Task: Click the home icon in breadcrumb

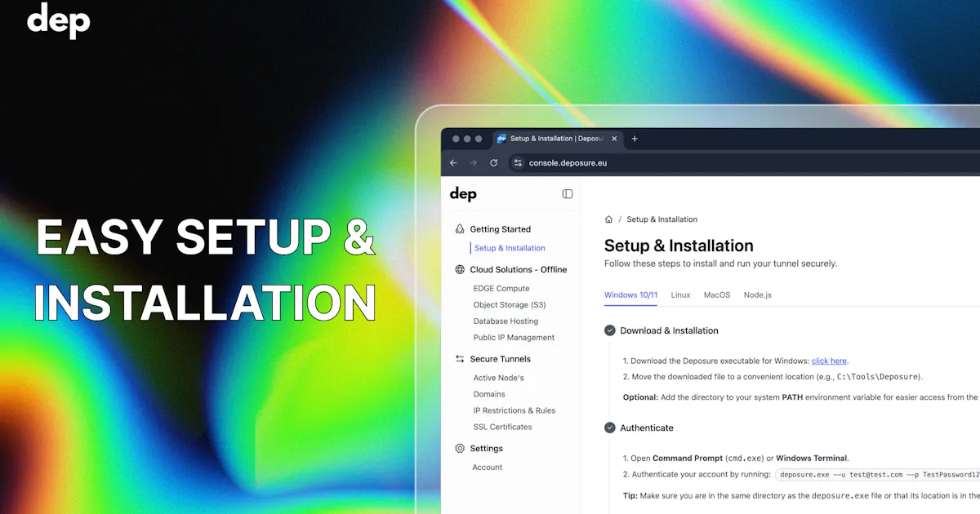Action: click(x=608, y=219)
